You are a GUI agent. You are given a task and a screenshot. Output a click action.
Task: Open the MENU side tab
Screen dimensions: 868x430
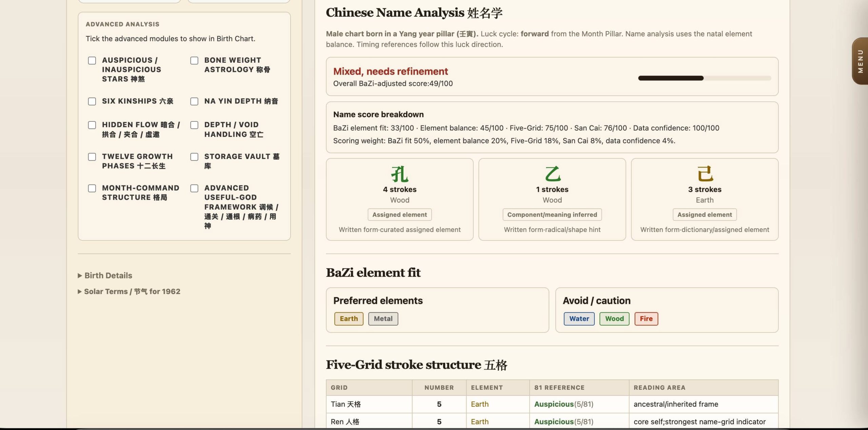click(x=860, y=61)
